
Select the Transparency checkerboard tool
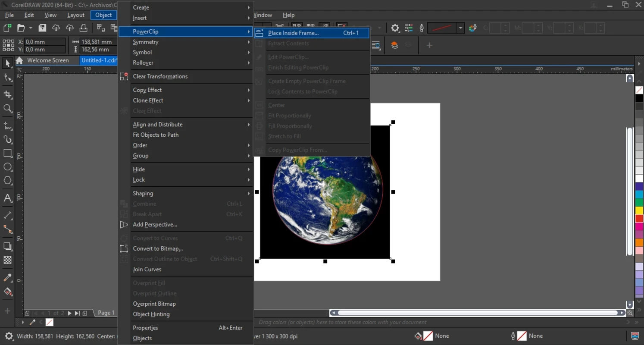pos(8,260)
